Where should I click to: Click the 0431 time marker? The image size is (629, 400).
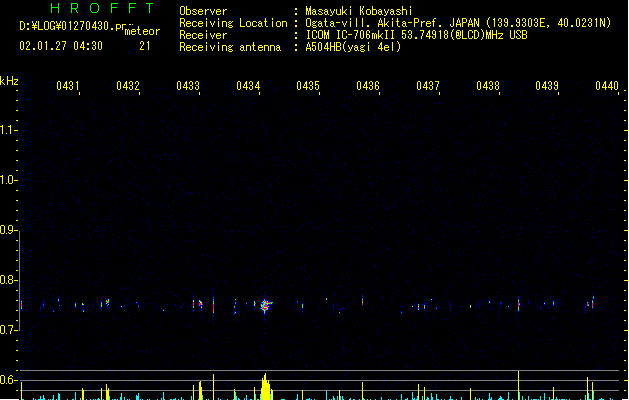[x=67, y=85]
